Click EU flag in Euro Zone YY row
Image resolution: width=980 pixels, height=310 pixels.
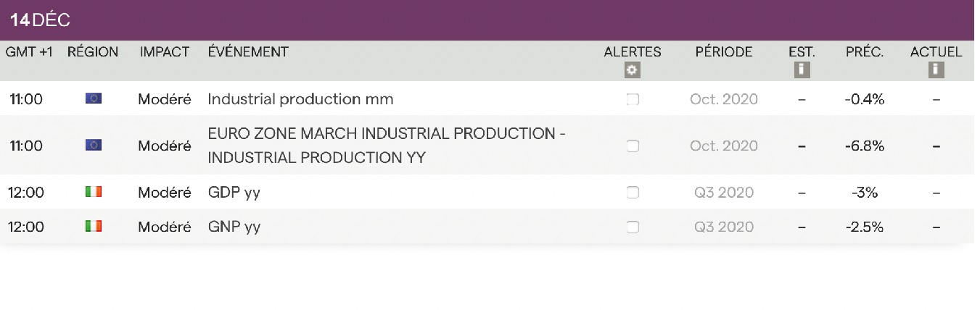click(93, 146)
